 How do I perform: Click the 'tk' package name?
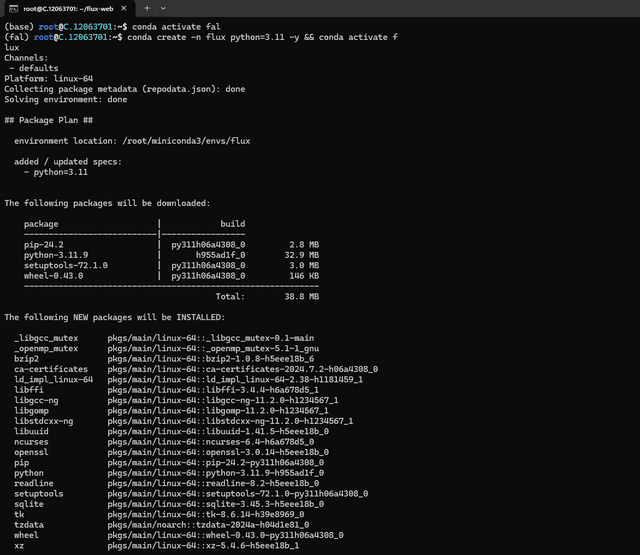(x=19, y=515)
